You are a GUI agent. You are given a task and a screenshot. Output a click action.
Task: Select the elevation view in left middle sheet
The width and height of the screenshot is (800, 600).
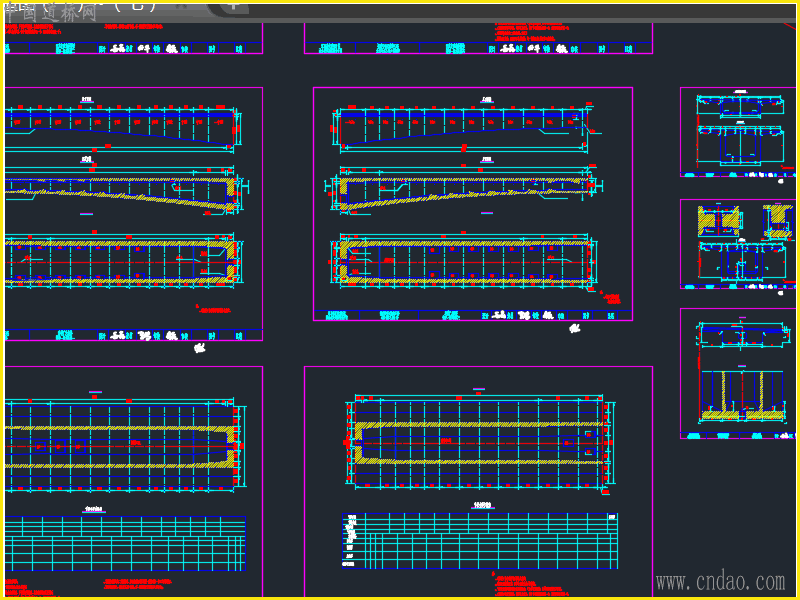point(121,128)
